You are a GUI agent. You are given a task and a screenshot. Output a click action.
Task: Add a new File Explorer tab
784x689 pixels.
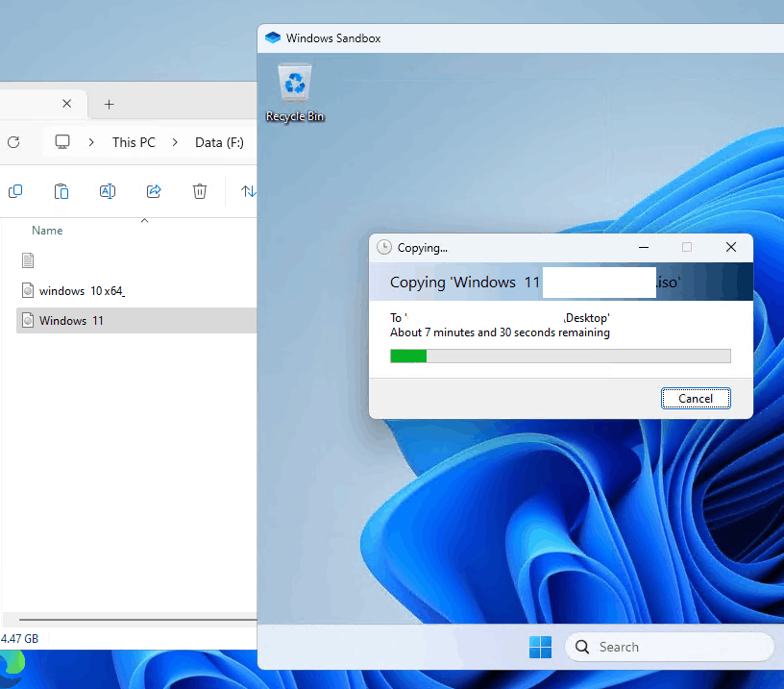(109, 104)
